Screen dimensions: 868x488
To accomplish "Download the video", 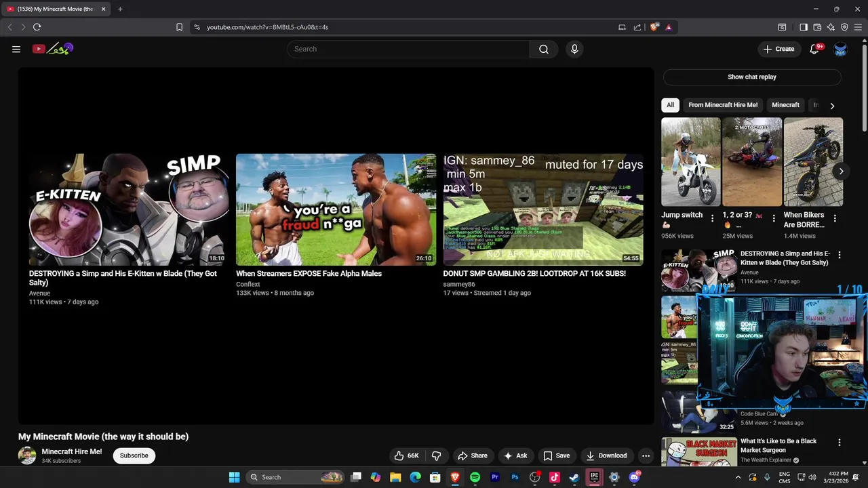I will (x=606, y=455).
